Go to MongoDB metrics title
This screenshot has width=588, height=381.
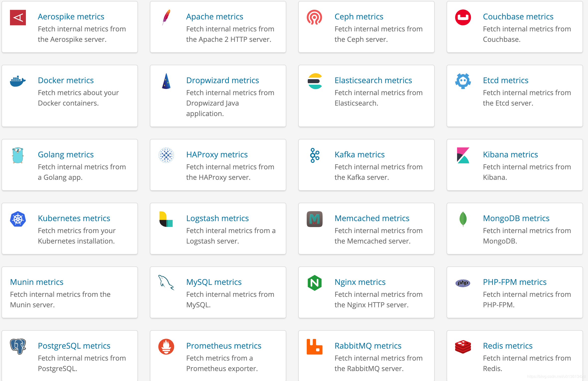[516, 218]
